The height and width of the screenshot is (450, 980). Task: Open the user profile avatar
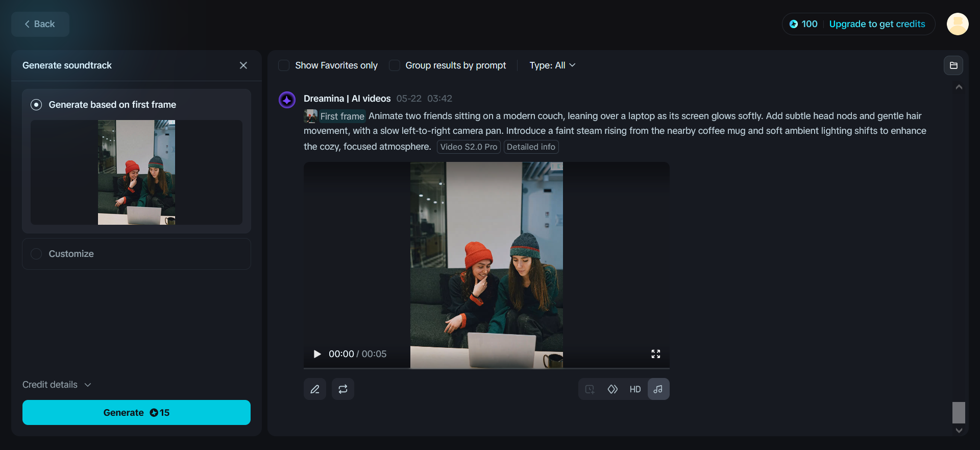958,24
